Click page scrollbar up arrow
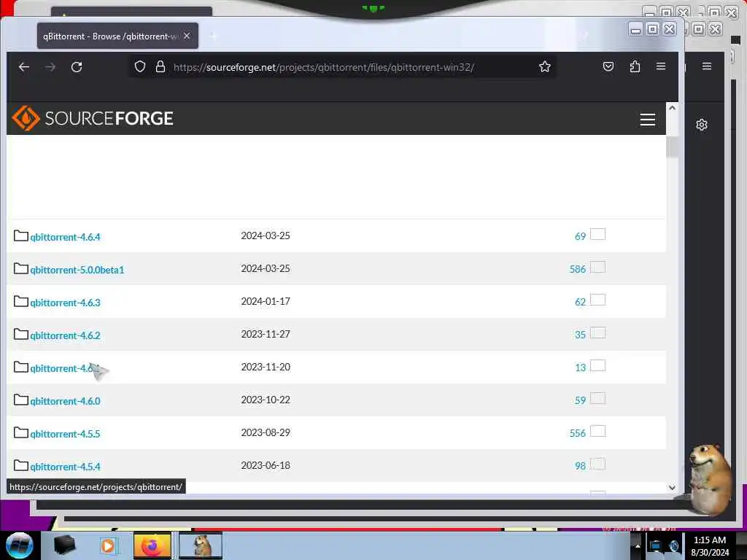The image size is (747, 560). click(672, 108)
